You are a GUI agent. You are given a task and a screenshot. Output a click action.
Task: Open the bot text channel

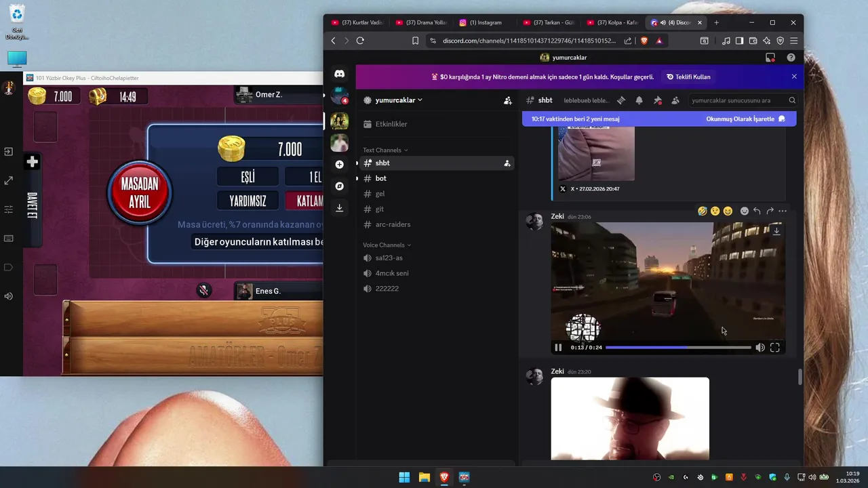click(435, 178)
